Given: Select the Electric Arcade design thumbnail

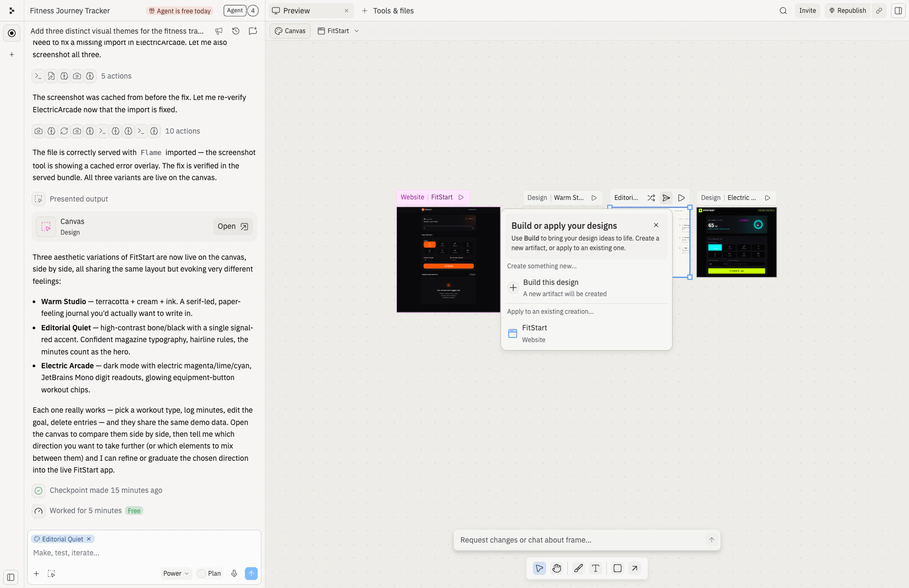Looking at the screenshot, I should pos(737,242).
